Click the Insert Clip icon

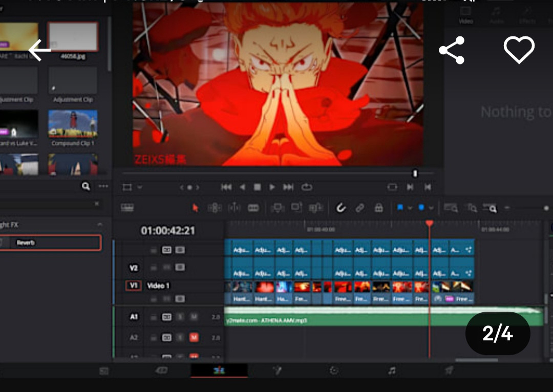[278, 208]
